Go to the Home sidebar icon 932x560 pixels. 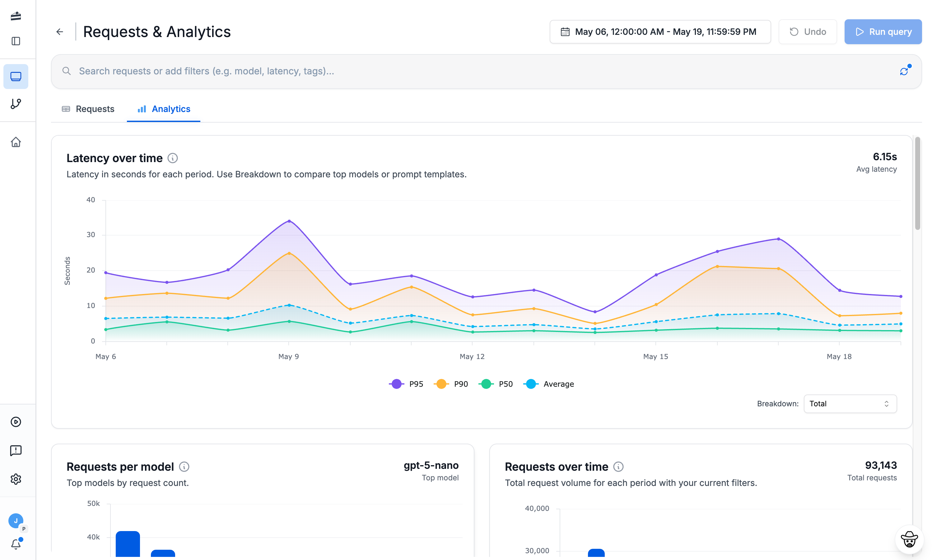point(16,142)
